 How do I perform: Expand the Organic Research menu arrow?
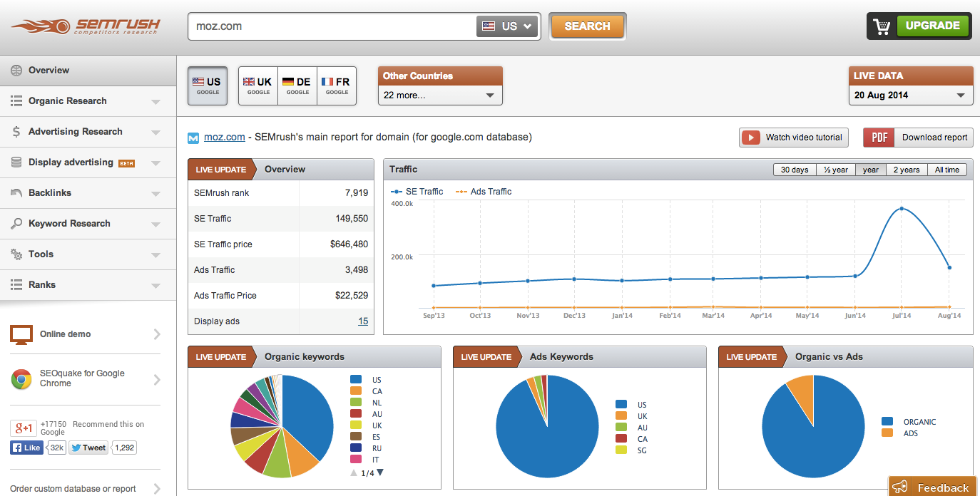155,102
